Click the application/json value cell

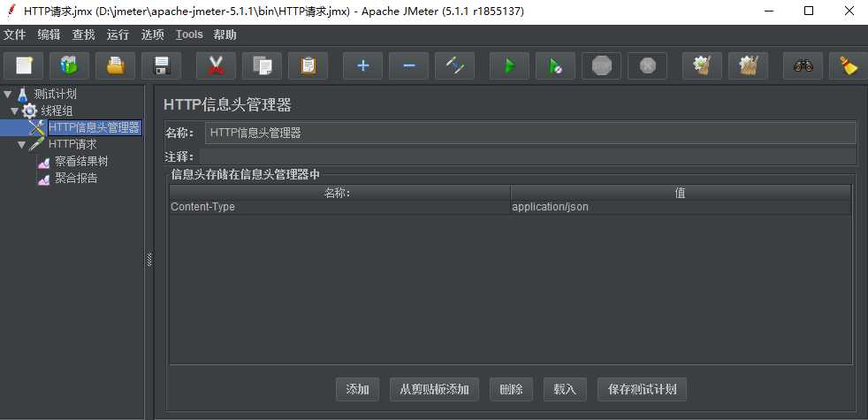coord(681,207)
